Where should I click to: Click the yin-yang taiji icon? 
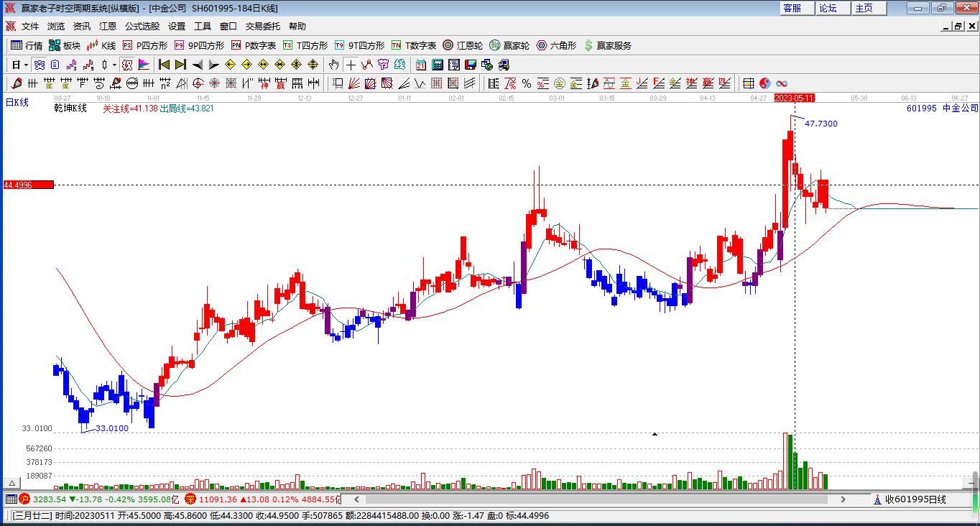pos(765,83)
